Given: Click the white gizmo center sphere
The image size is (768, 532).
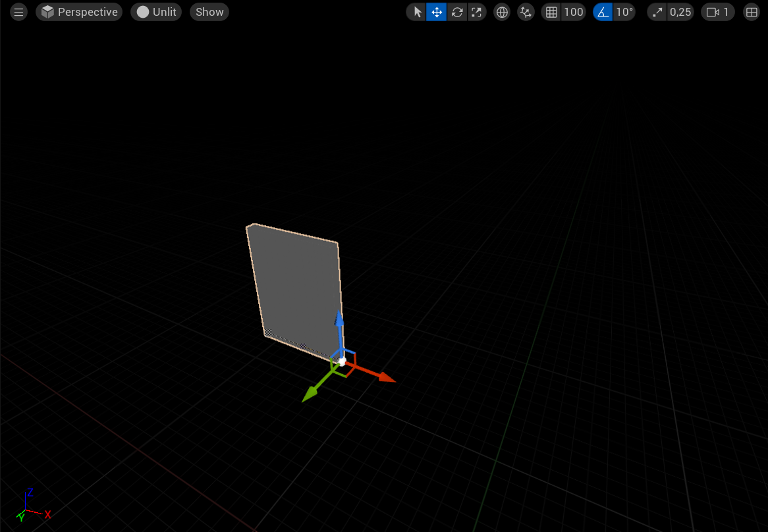Looking at the screenshot, I should pos(343,361).
